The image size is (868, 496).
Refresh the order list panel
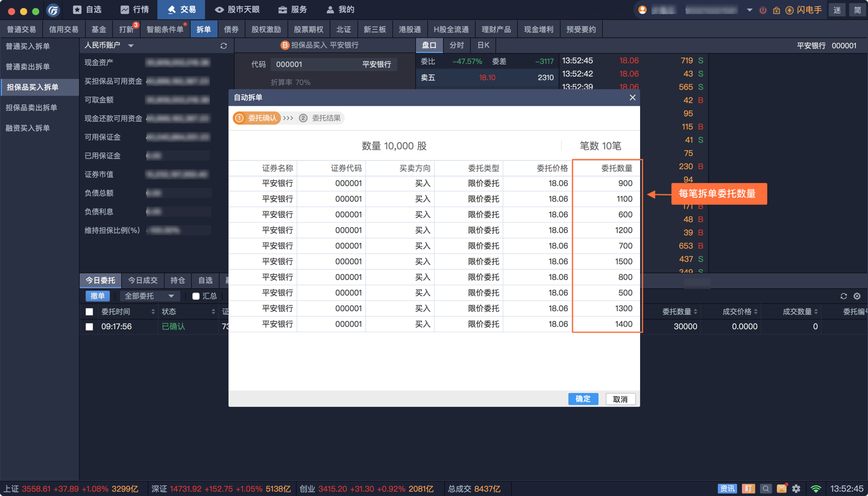[843, 296]
